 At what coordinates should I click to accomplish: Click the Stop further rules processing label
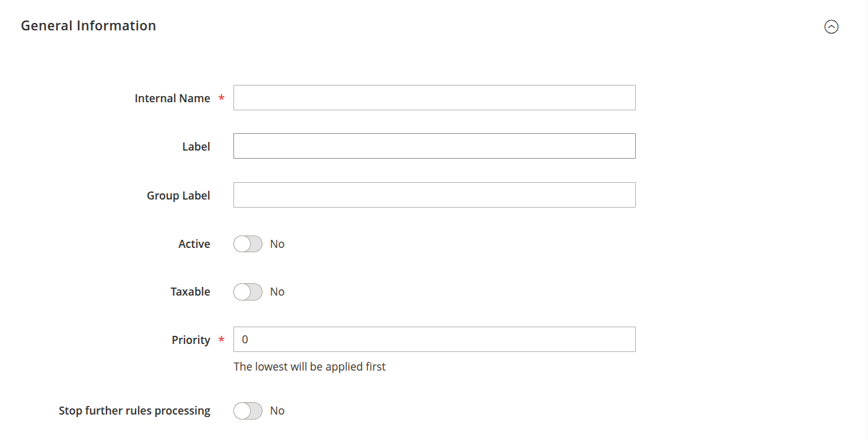[134, 411]
